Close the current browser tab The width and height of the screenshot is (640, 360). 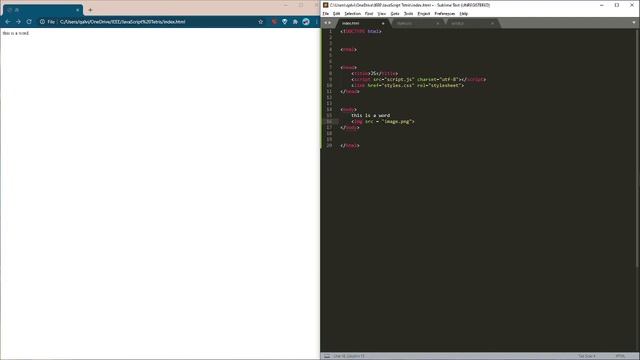[78, 10]
